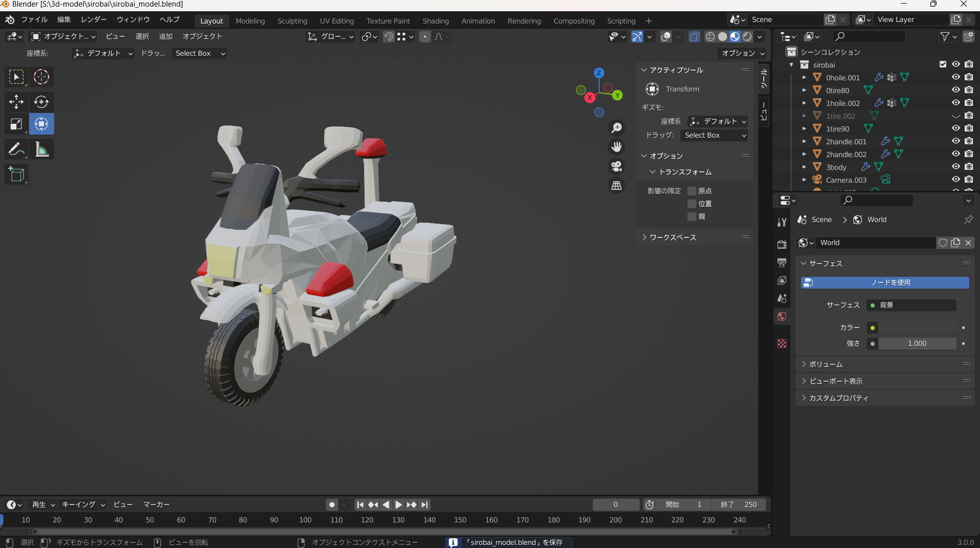The height and width of the screenshot is (548, 980).
Task: Open Render properties in the properties sidebar
Action: point(782,244)
